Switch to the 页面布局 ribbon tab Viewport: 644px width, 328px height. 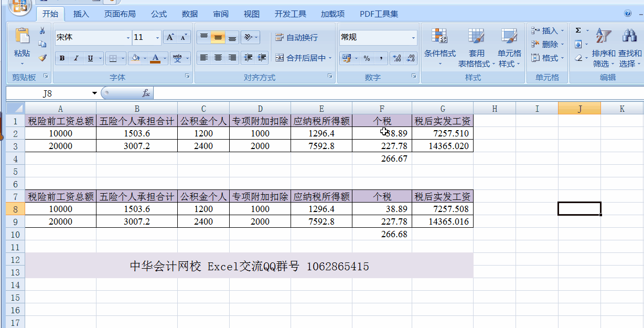pos(120,14)
